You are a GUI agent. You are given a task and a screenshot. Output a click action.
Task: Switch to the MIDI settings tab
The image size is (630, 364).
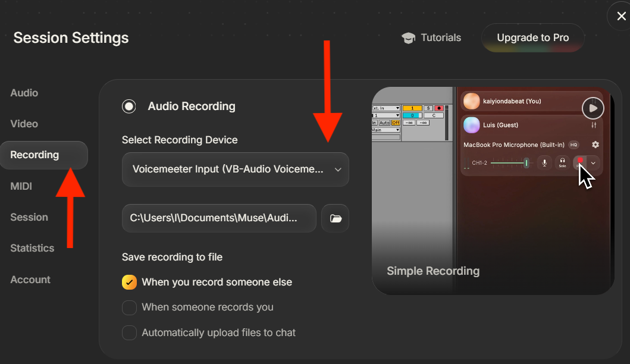21,186
